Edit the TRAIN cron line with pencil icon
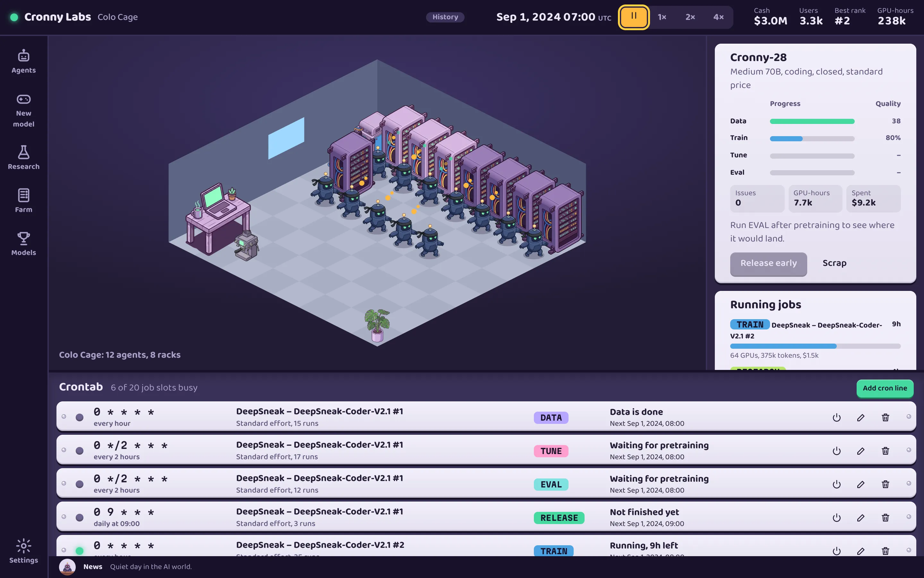Image resolution: width=924 pixels, height=578 pixels. click(860, 551)
